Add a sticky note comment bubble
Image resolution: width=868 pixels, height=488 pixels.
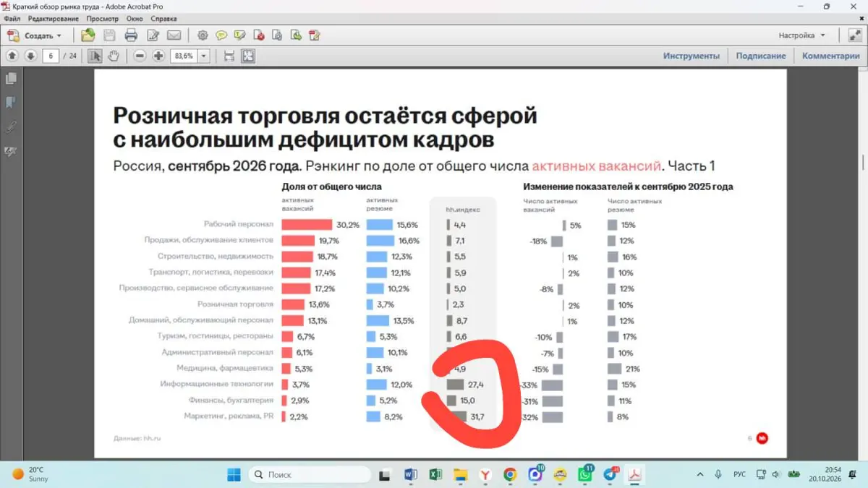(x=221, y=35)
